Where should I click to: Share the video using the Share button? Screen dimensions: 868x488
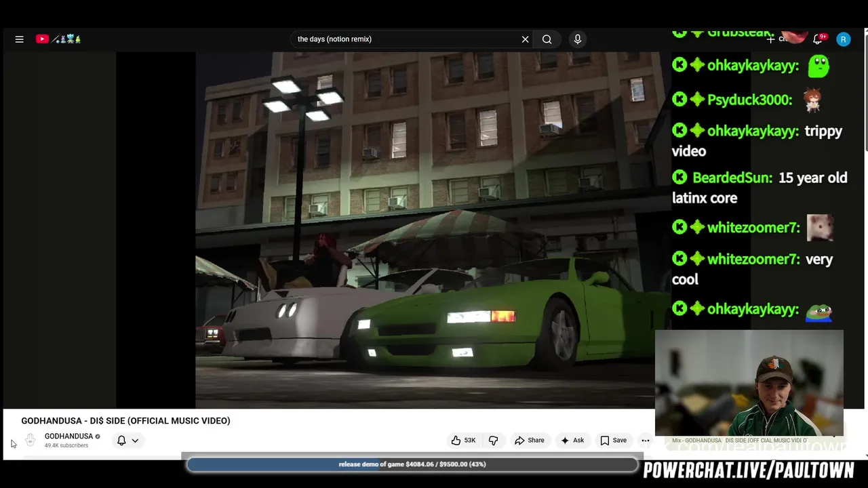coord(529,441)
